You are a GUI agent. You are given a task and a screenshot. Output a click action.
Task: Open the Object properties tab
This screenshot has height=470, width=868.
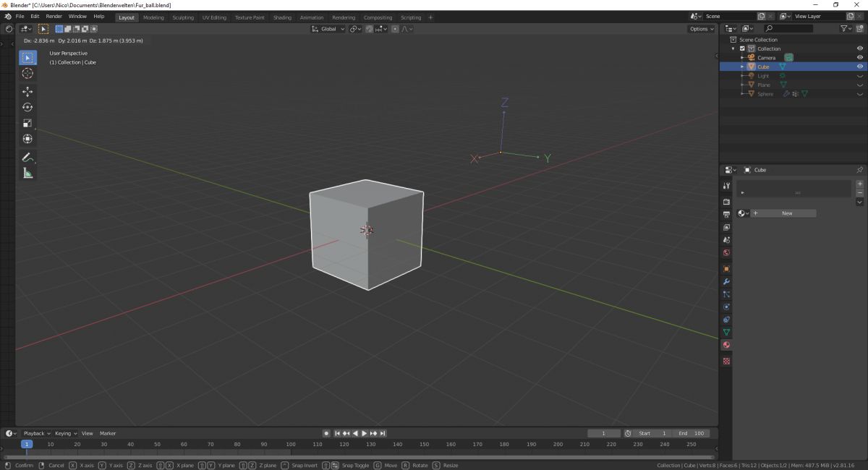(x=726, y=269)
